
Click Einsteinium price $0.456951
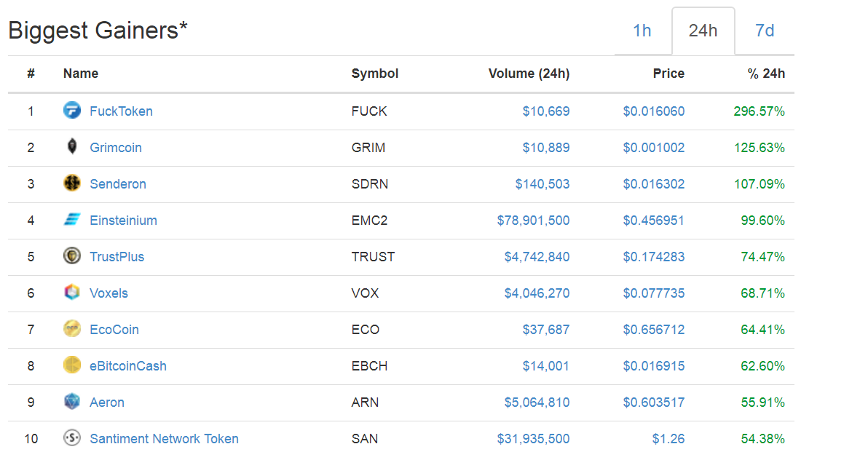[x=654, y=221]
